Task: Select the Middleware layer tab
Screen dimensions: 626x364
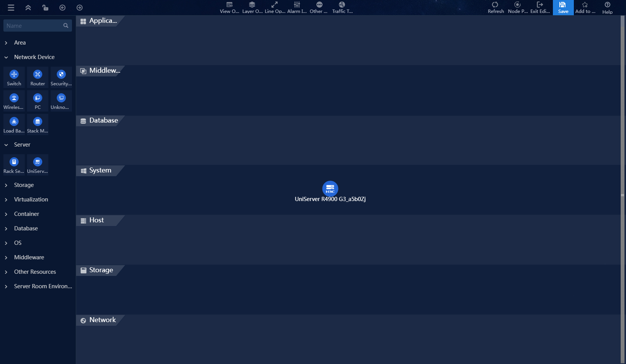Action: click(100, 71)
